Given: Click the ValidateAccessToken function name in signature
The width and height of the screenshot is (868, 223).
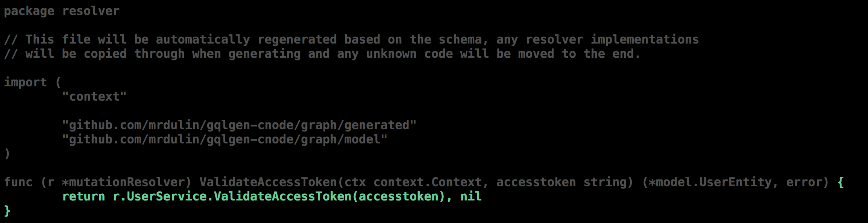Looking at the screenshot, I should coord(268,182).
